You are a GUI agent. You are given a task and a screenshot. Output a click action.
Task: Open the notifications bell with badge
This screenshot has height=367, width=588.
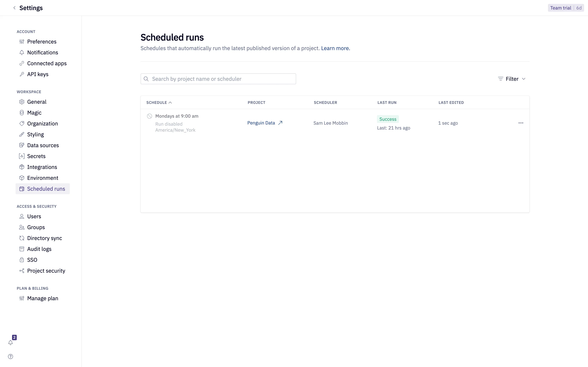10,343
